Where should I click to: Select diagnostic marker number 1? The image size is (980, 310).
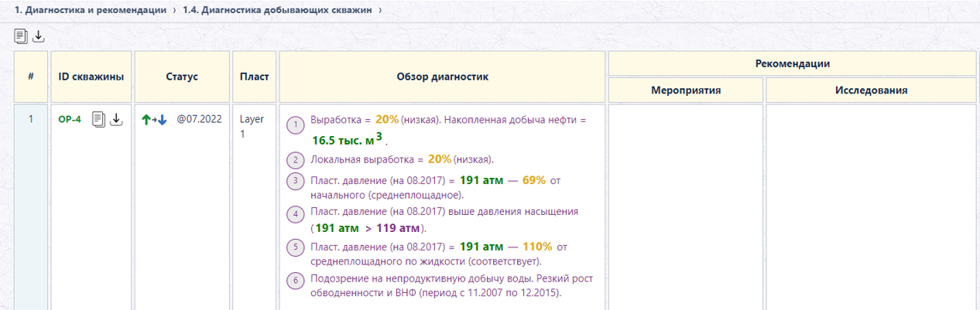tap(295, 124)
